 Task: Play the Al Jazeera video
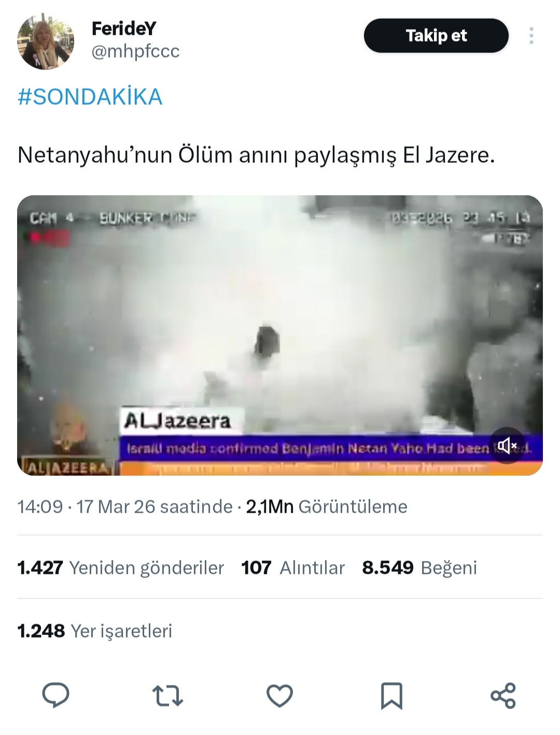(280, 335)
